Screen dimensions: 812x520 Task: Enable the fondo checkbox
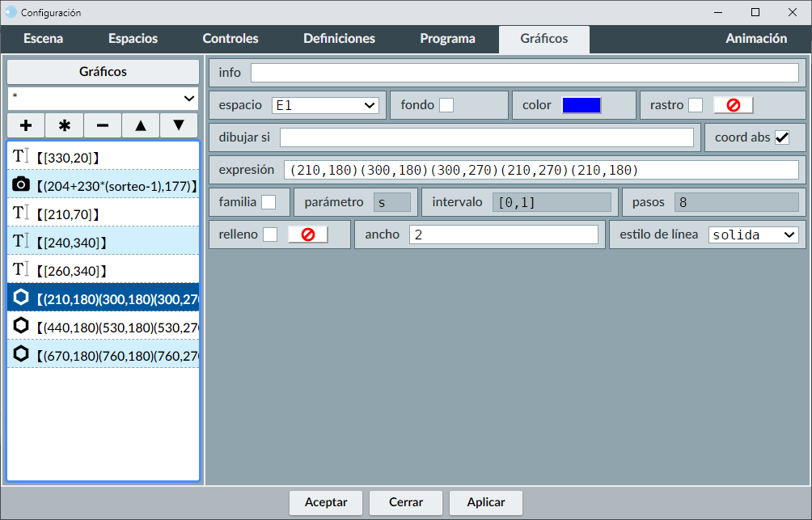pyautogui.click(x=446, y=105)
